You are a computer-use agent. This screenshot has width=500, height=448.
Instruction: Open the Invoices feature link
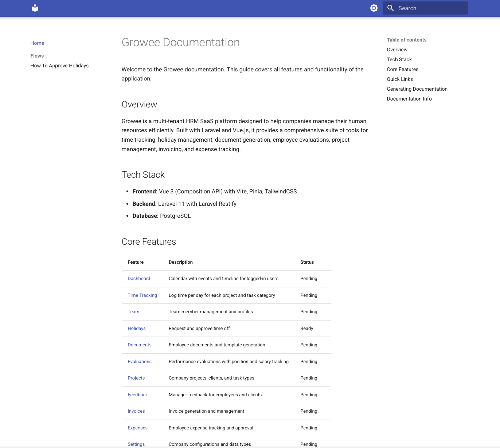click(x=136, y=411)
